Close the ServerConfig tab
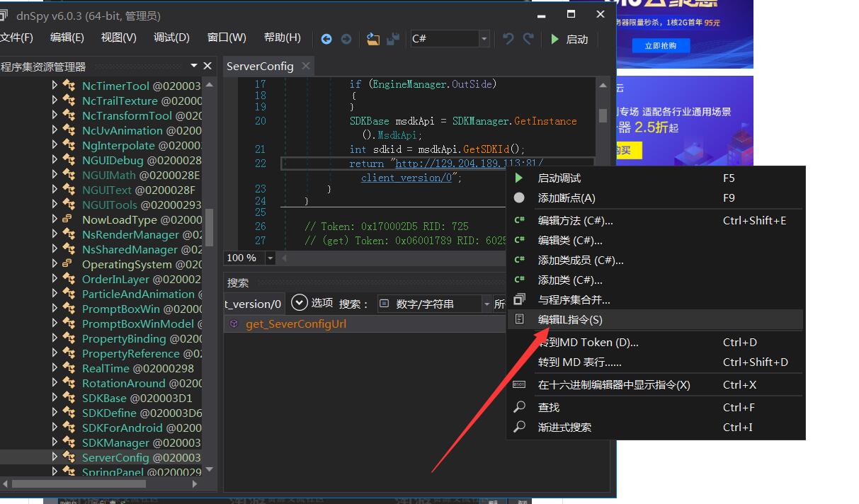The height and width of the screenshot is (504, 859). (x=306, y=66)
